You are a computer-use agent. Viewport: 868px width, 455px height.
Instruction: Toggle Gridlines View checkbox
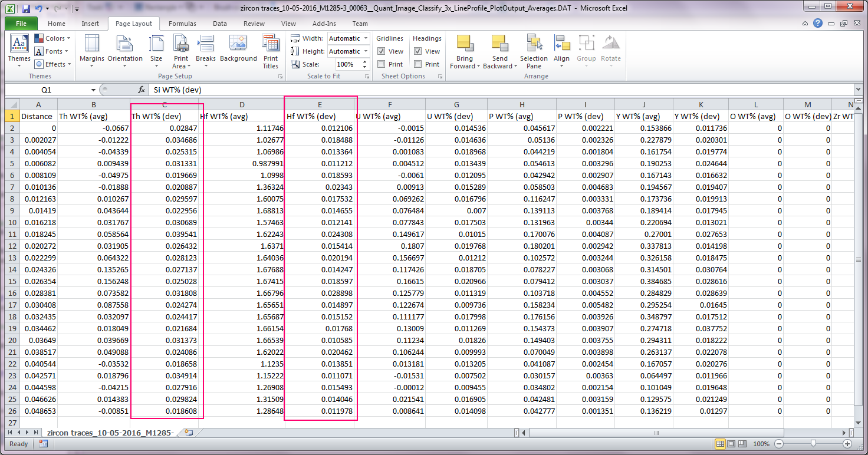pos(382,51)
